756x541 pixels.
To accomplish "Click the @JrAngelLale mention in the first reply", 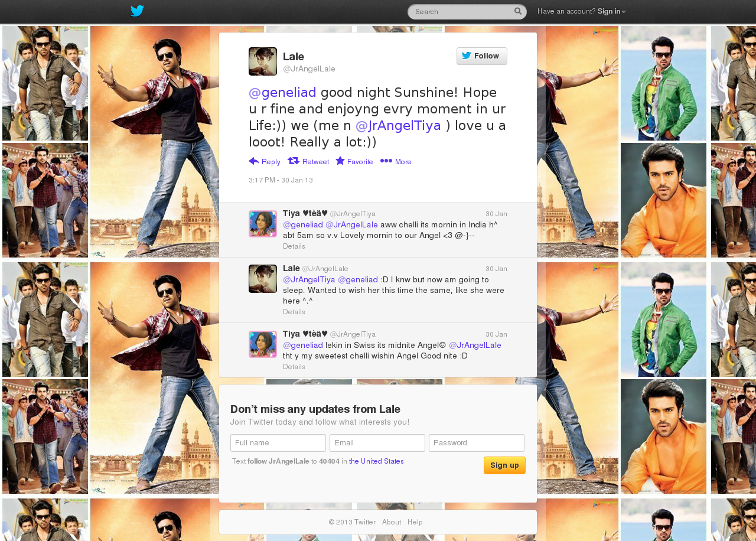I will (351, 224).
